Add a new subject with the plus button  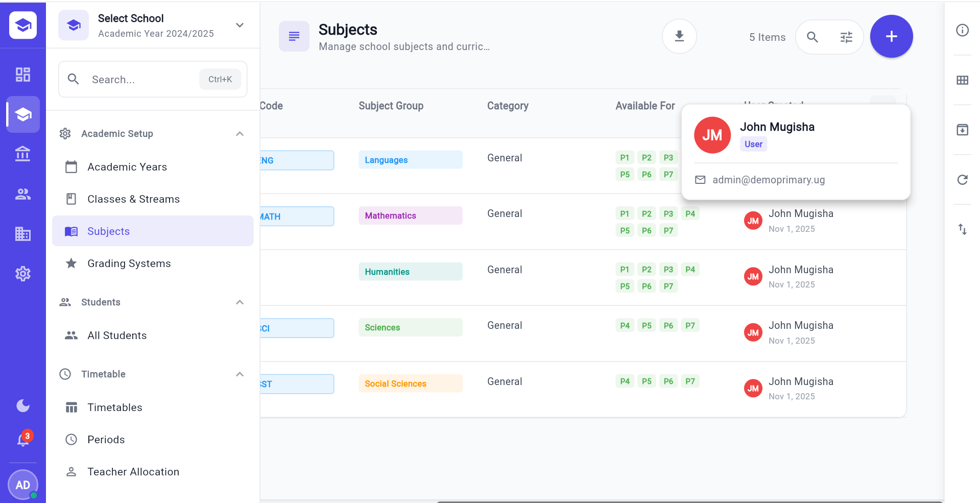[x=891, y=36]
